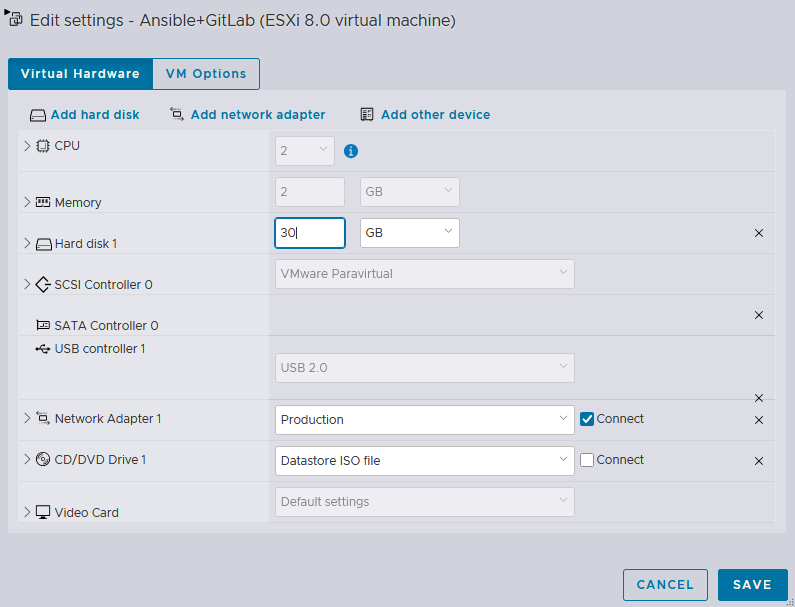Open the Memory unit GB dropdown

click(x=410, y=192)
